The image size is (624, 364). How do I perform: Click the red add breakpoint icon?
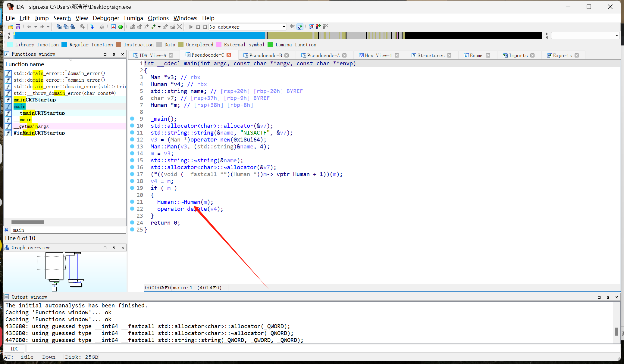point(318,27)
